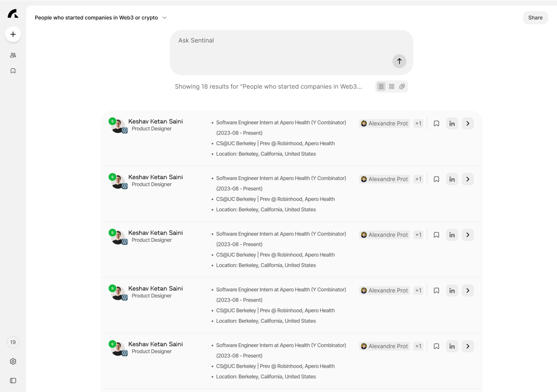The height and width of the screenshot is (392, 557).
Task: Bookmark the first Keshav Ketan Saini result
Action: (x=436, y=124)
